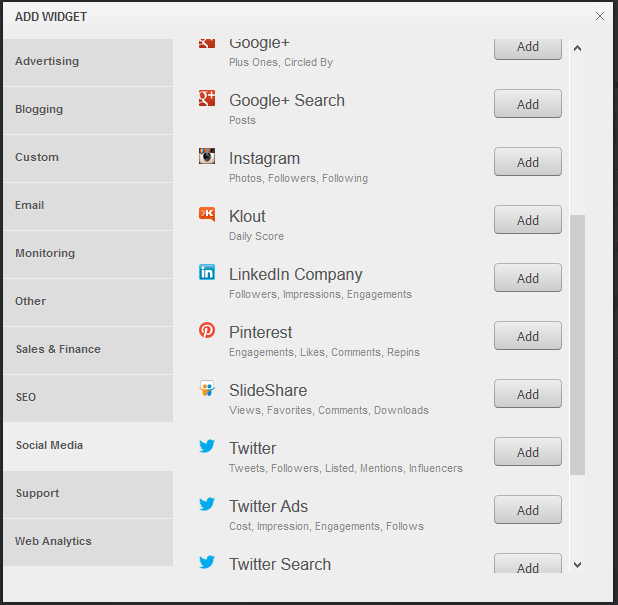Click the Google+ Search red icon
618x605 pixels.
[x=207, y=98]
